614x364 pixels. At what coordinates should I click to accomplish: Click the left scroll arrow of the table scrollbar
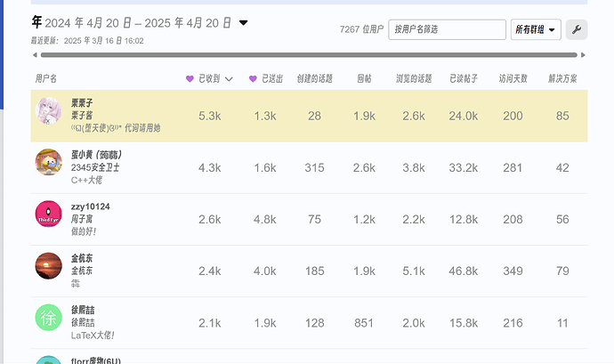(35, 55)
